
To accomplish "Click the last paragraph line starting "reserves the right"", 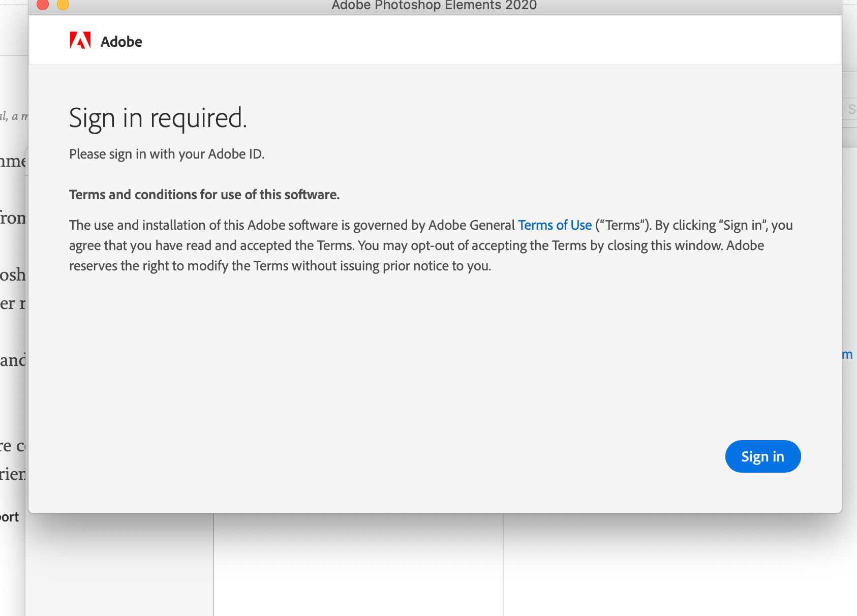I will pyautogui.click(x=280, y=266).
